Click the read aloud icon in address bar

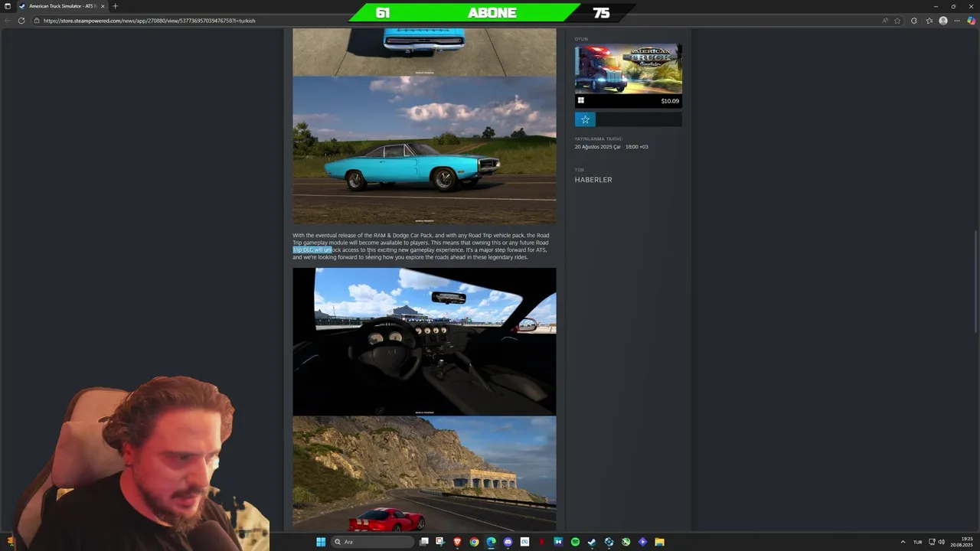tap(886, 21)
